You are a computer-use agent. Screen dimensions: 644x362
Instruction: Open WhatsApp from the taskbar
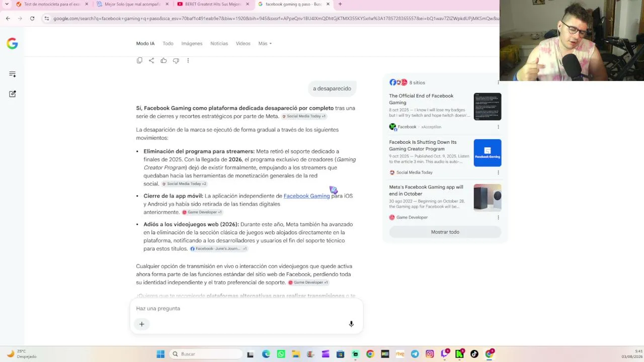point(281,354)
